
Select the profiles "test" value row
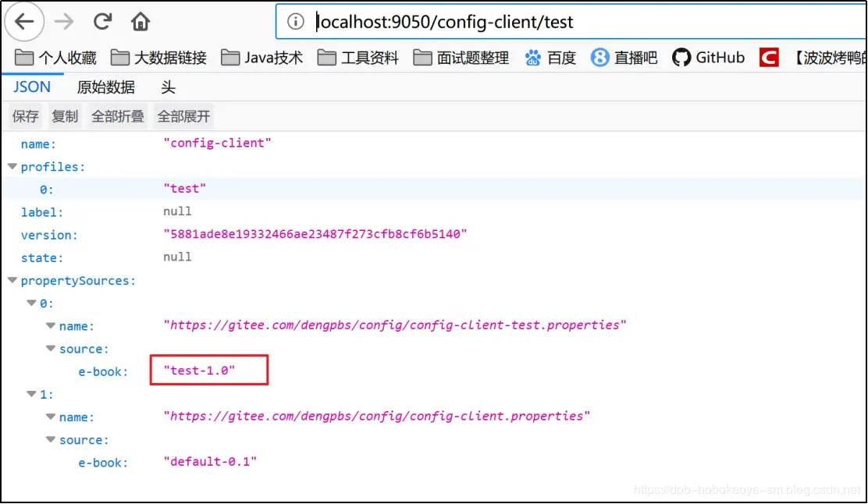pos(434,189)
